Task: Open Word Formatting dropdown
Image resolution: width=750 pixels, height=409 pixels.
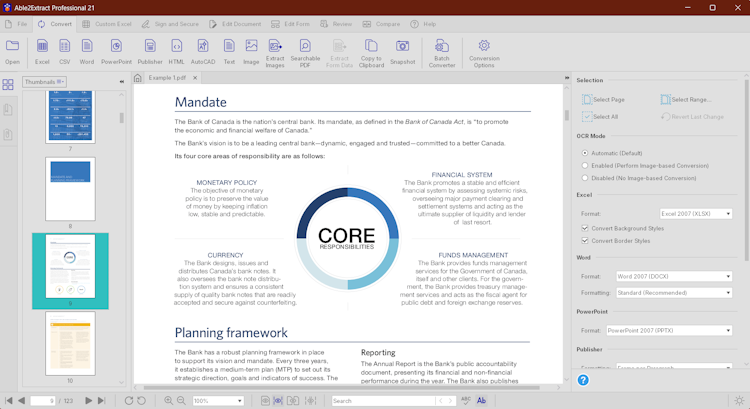Action: [x=674, y=293]
